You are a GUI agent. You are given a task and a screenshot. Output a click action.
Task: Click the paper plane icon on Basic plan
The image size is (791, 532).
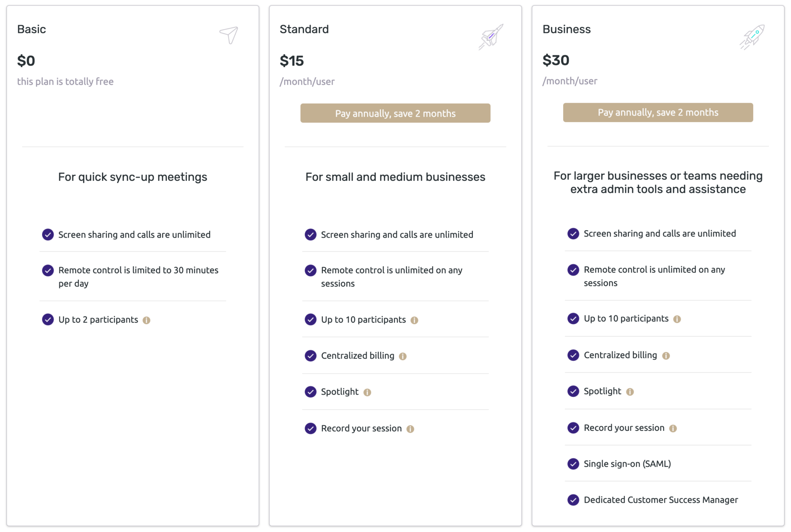click(228, 35)
